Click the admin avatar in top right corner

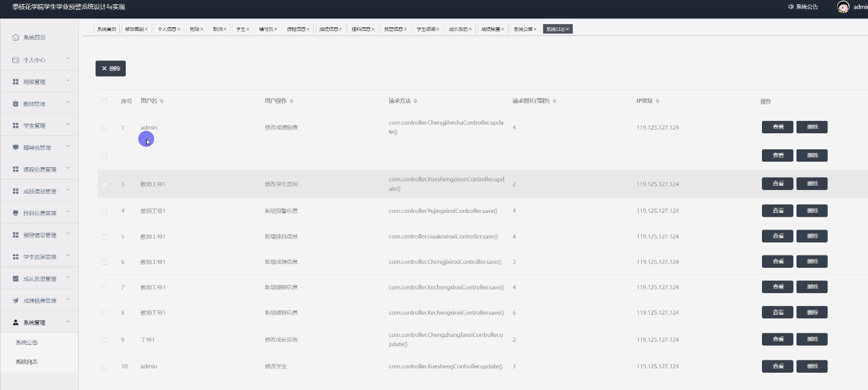843,7
